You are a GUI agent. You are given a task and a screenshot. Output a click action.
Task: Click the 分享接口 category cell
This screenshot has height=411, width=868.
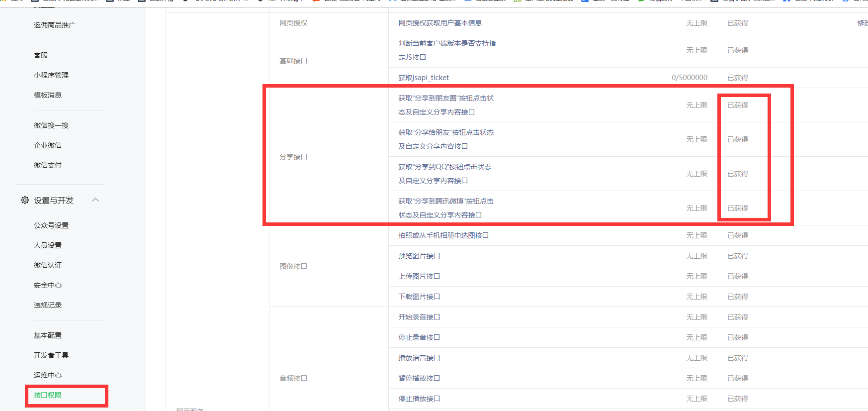293,157
